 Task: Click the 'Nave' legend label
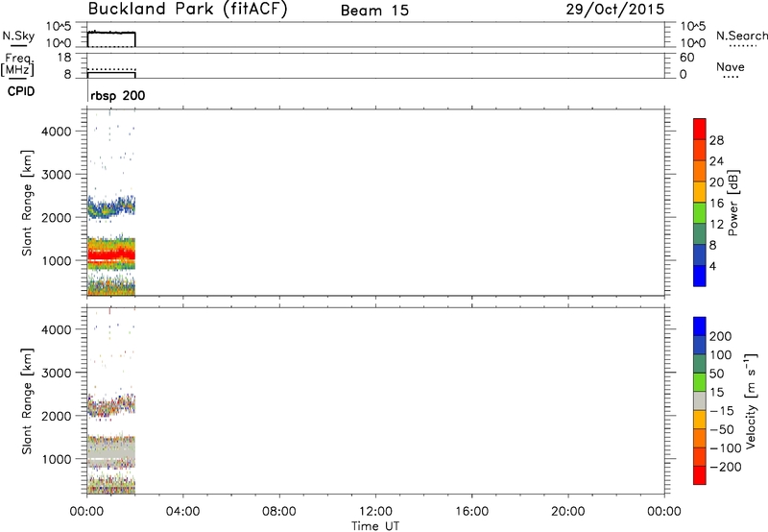tap(731, 66)
